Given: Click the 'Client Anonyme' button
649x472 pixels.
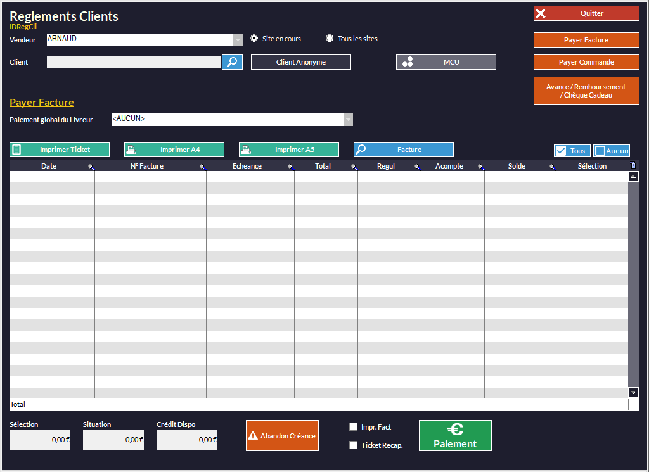Looking at the screenshot, I should pos(300,62).
